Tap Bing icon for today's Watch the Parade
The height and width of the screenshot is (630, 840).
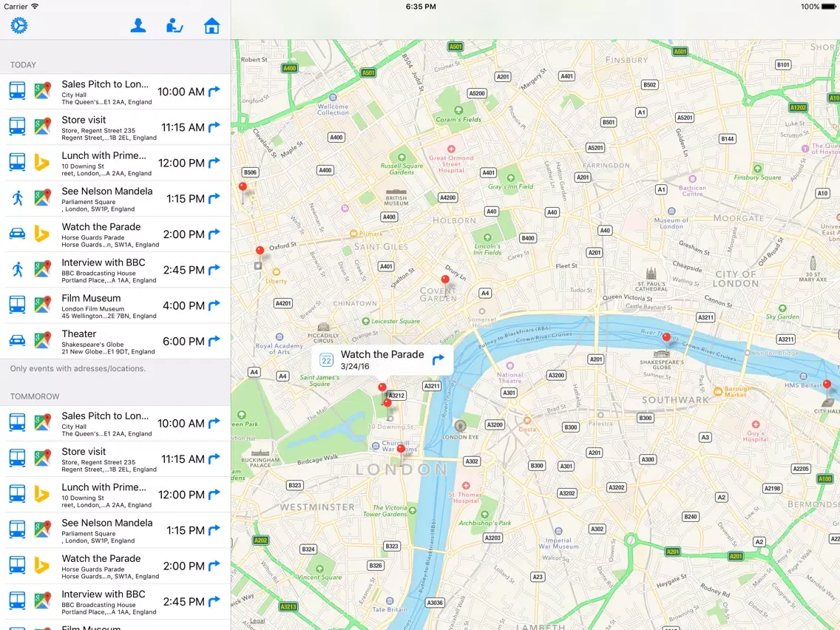point(42,234)
